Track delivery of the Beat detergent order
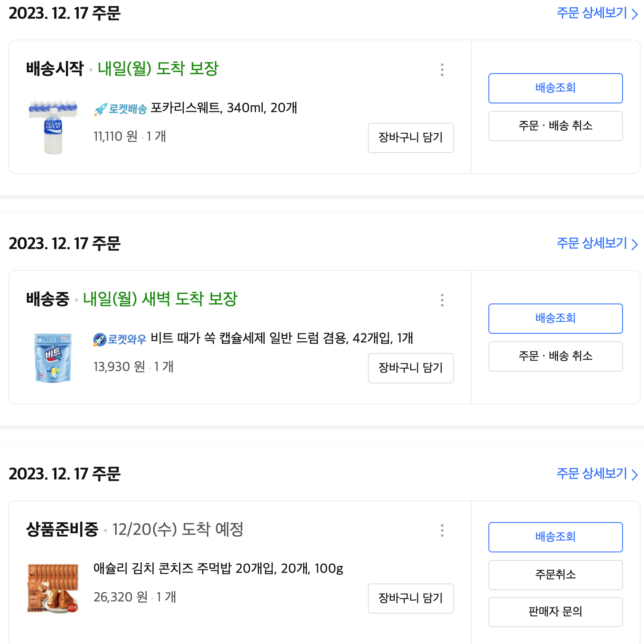 [555, 319]
